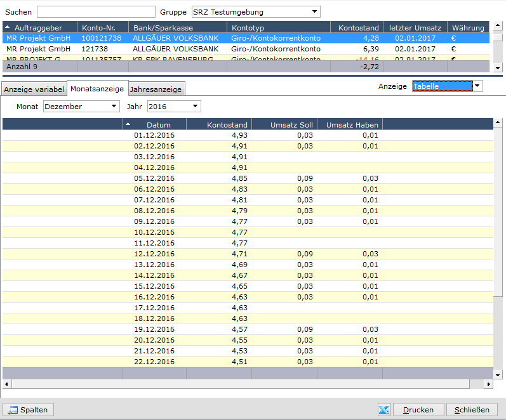Sort the lower table by Datum header
Screen dimensions: 506x420
pyautogui.click(x=154, y=124)
